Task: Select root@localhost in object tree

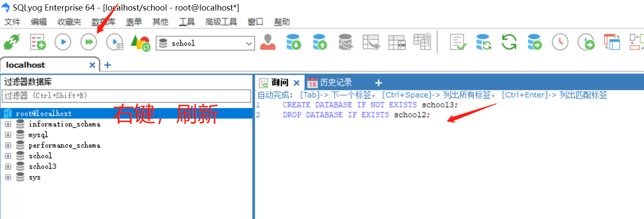Action: pos(44,114)
